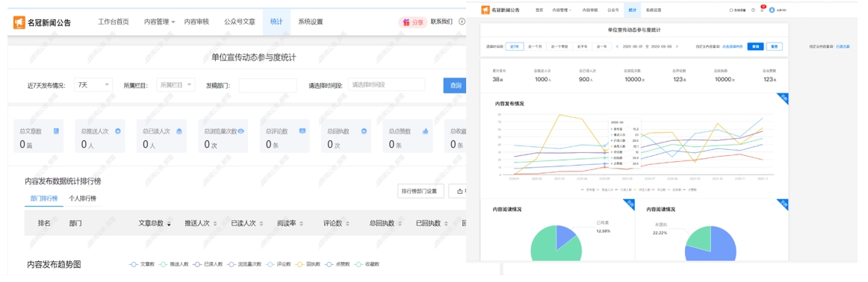The image size is (868, 282).
Task: Click the 分享 button
Action: coord(413,22)
